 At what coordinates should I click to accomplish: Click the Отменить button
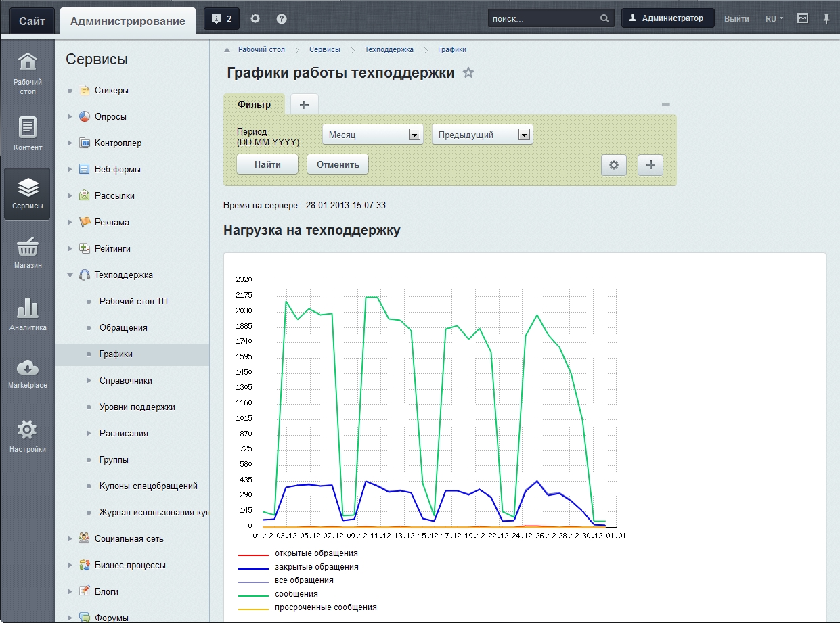[x=338, y=164]
